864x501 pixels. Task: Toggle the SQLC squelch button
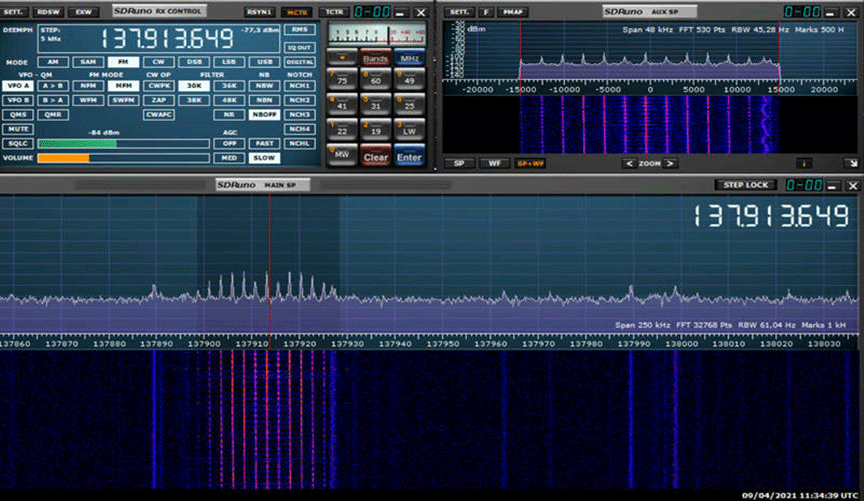pos(18,143)
